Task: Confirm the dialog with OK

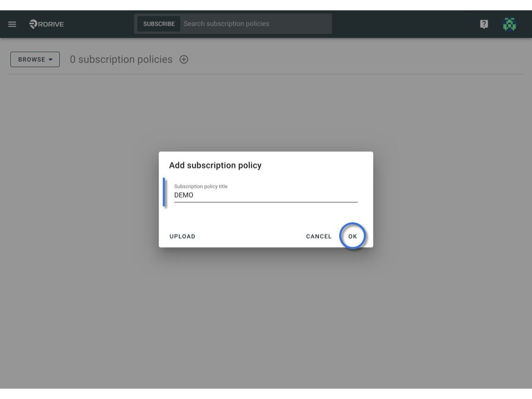Action: [353, 236]
